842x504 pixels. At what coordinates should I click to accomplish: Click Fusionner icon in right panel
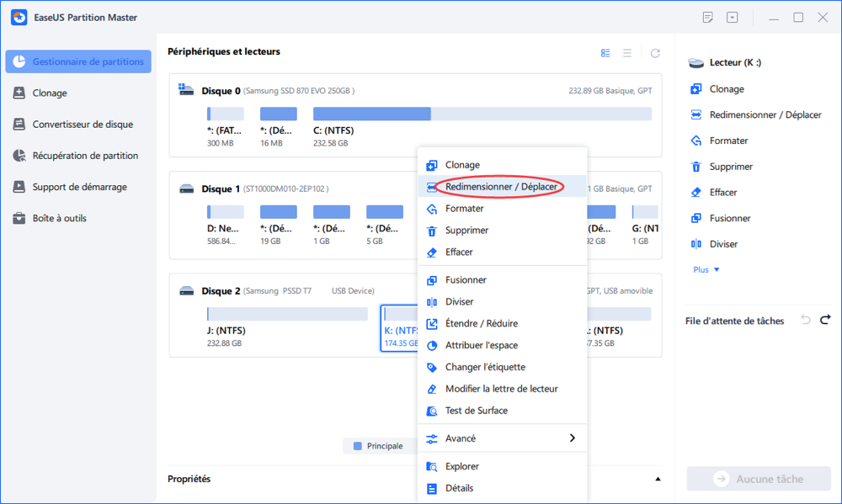pos(695,218)
